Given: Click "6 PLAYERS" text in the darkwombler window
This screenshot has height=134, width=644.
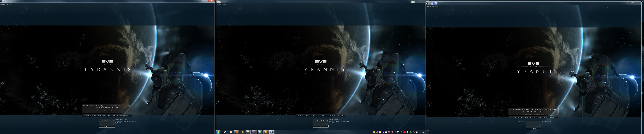Looking at the screenshot, I should point(118,123).
